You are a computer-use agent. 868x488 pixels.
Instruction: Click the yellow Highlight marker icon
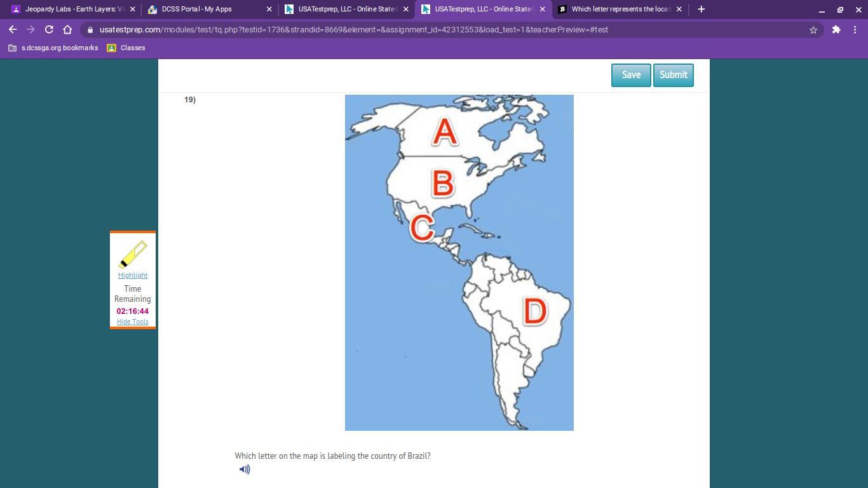click(x=133, y=254)
